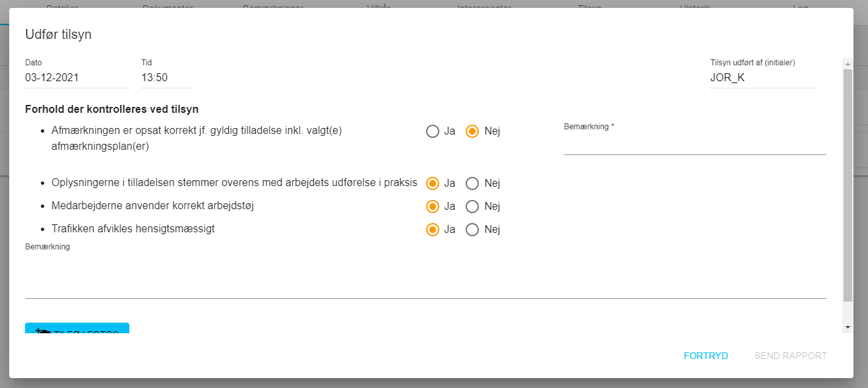This screenshot has width=868, height=388.
Task: Click the Send rapport button
Action: pos(790,356)
